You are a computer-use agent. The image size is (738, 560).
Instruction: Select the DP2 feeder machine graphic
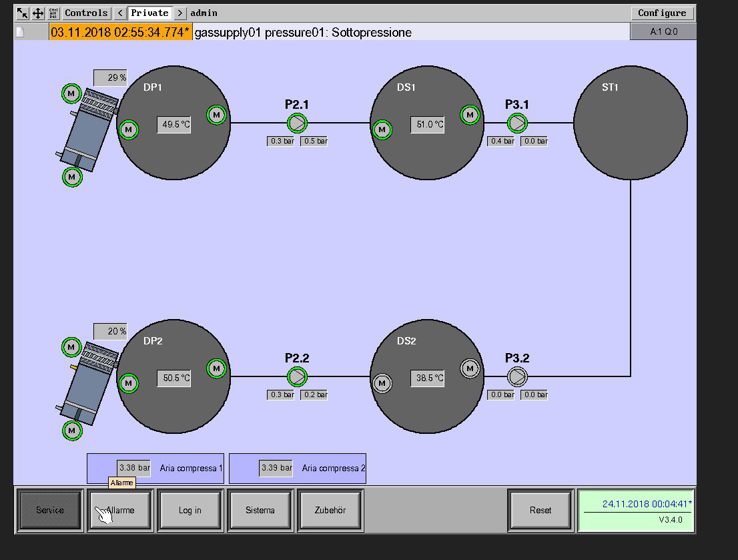click(x=87, y=383)
